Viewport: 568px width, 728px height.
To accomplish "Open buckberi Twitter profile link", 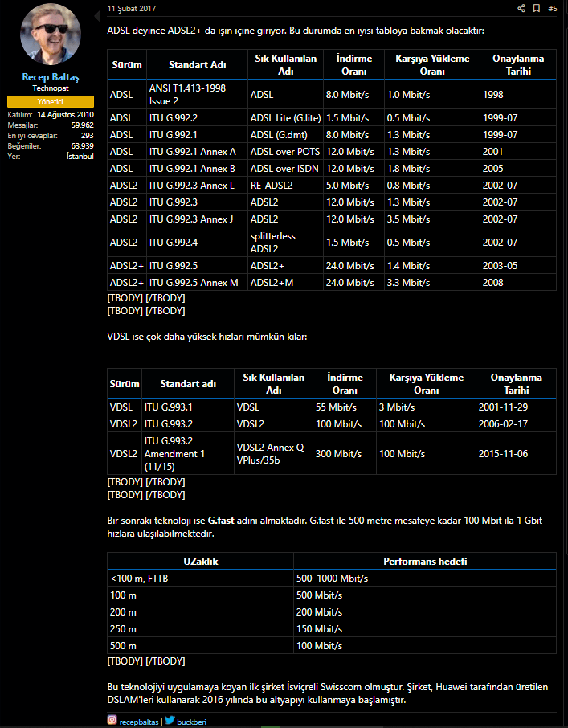I will (x=192, y=722).
